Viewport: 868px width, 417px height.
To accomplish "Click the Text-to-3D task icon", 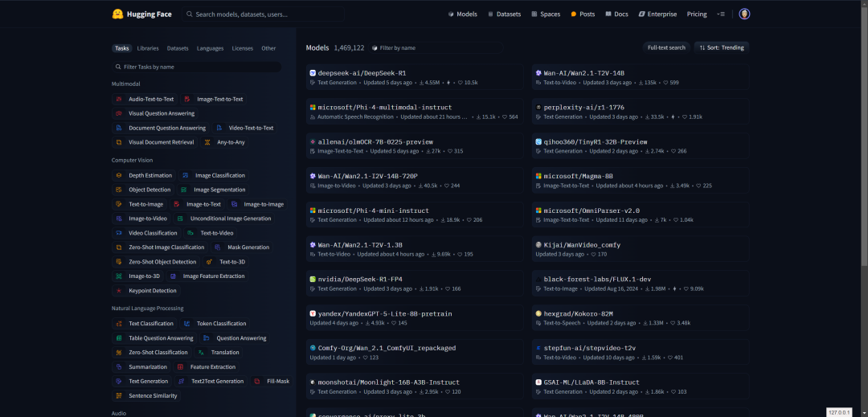I will pos(209,262).
